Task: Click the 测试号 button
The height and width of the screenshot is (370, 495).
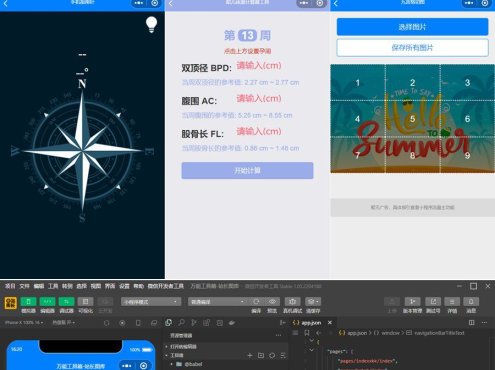Action: click(433, 302)
